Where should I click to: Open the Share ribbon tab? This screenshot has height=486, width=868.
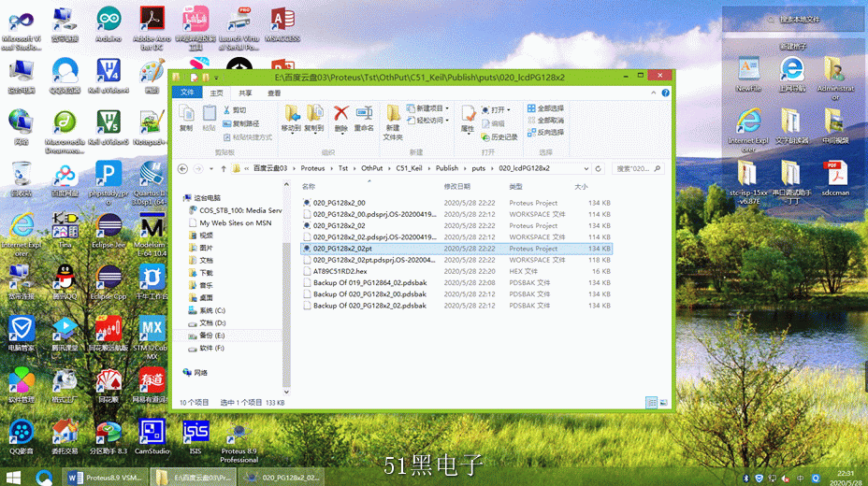coord(245,93)
